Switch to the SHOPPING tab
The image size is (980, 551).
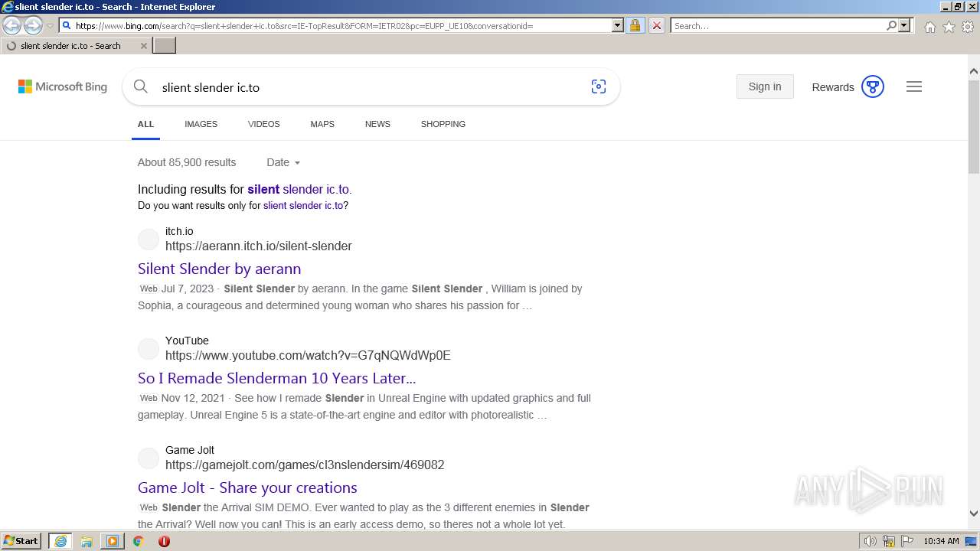(443, 124)
